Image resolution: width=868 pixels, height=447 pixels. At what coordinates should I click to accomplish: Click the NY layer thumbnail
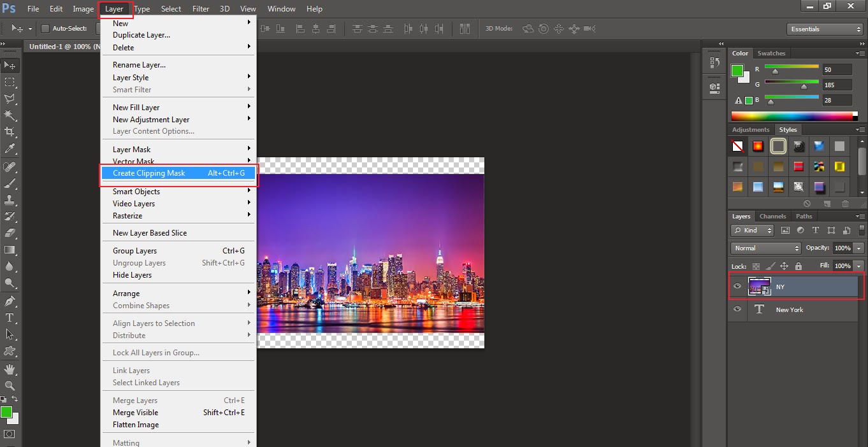click(760, 287)
